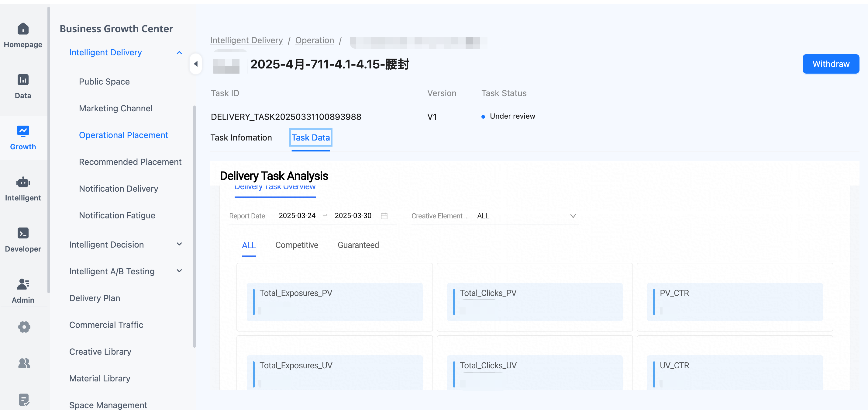Click the two-person group icon in sidebar
The image size is (868, 410).
(24, 363)
